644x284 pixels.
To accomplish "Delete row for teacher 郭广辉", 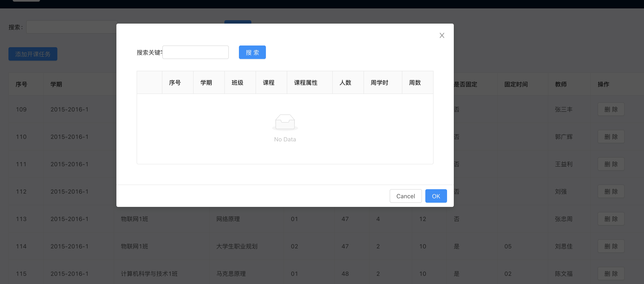I will point(611,137).
